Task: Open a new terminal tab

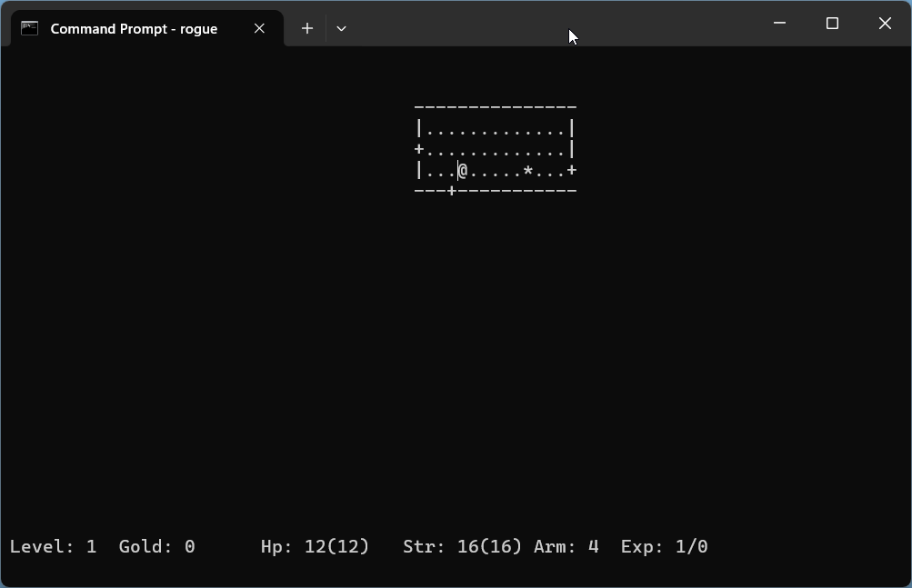Action: pos(307,28)
